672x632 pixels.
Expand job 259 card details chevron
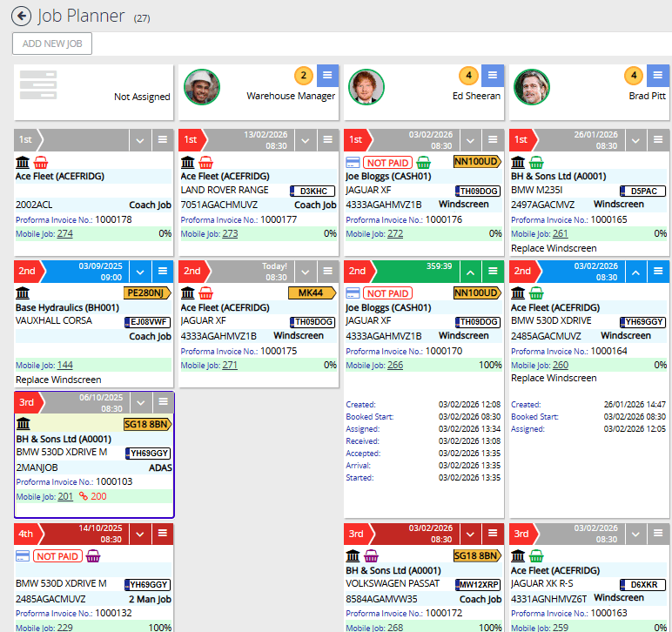(635, 534)
